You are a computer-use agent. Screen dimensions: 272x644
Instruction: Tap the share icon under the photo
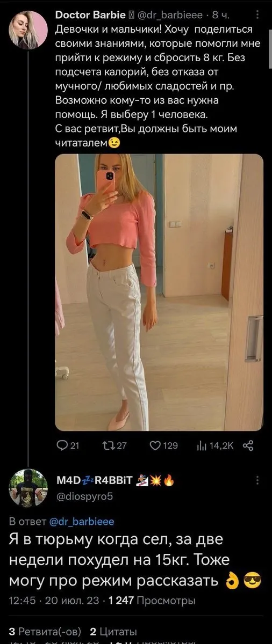tap(248, 445)
